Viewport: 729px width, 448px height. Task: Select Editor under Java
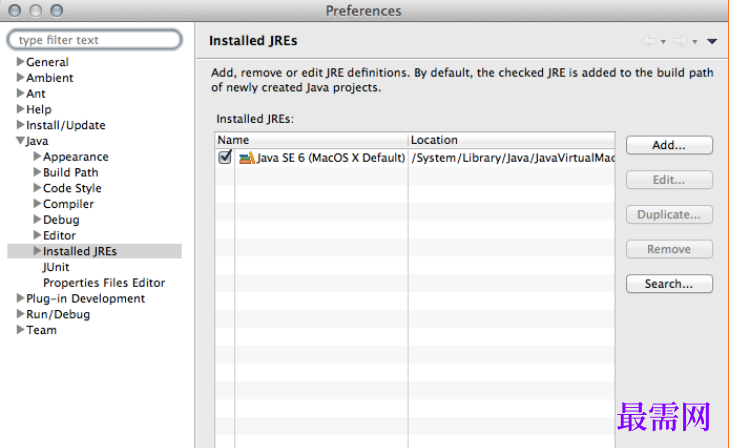[59, 235]
